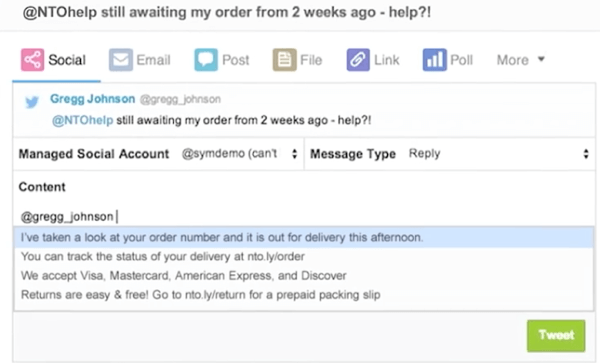Select the 'Returns are easy & free' suggestion
This screenshot has height=363, width=600.
[304, 295]
